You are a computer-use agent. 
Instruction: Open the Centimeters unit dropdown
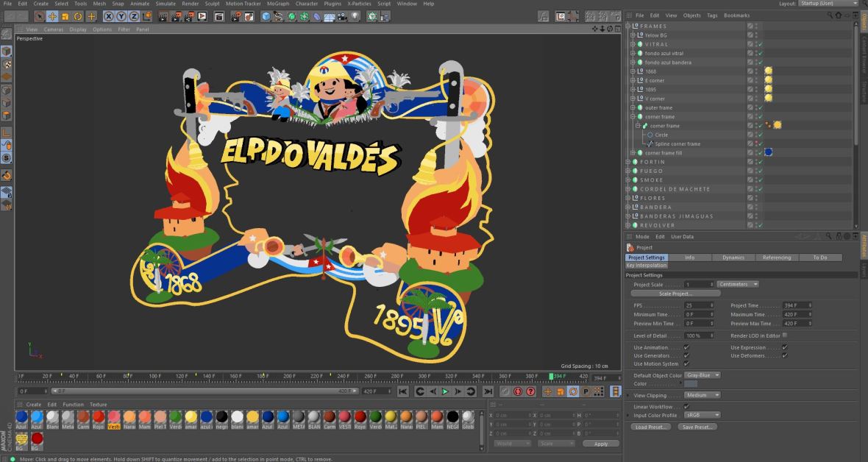738,284
